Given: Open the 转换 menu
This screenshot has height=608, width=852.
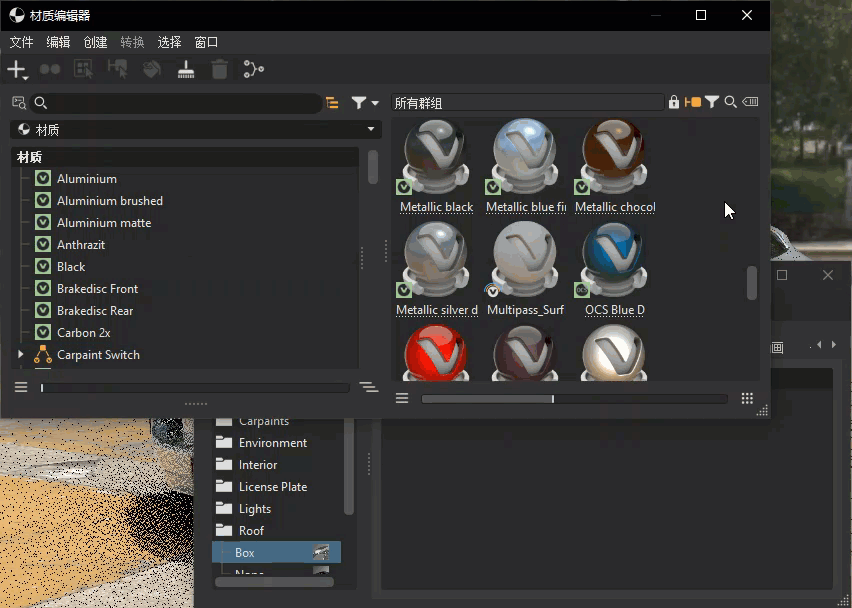Looking at the screenshot, I should 132,42.
